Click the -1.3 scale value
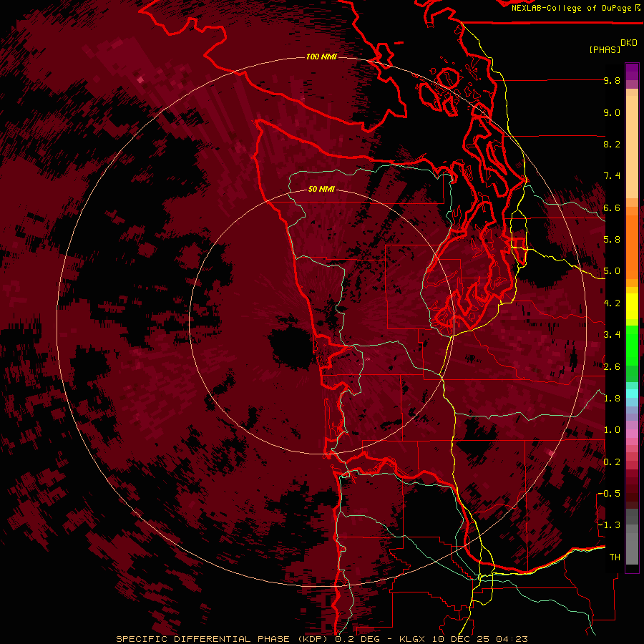Screen dimensions: 644x644 (609, 525)
